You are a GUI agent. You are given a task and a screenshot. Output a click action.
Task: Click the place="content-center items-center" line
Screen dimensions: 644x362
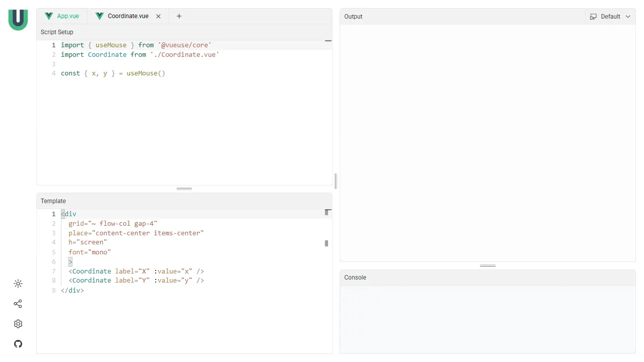[136, 233]
